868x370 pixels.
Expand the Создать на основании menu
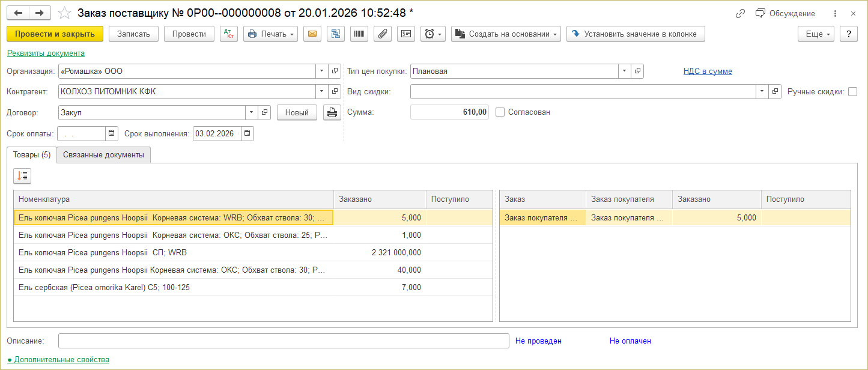pyautogui.click(x=506, y=34)
